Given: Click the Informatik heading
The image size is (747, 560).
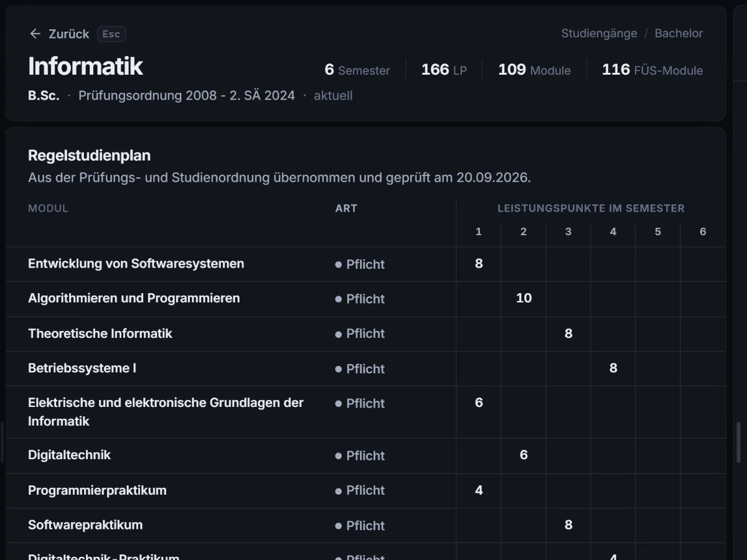Looking at the screenshot, I should pos(85,66).
